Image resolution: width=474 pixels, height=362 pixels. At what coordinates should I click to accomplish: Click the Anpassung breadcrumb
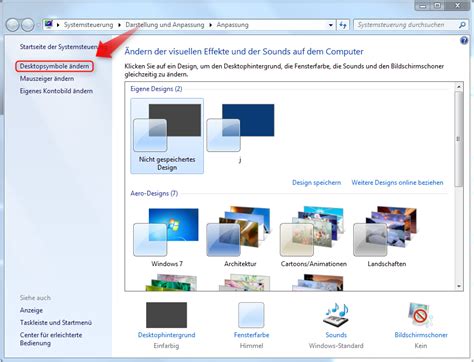tap(232, 25)
